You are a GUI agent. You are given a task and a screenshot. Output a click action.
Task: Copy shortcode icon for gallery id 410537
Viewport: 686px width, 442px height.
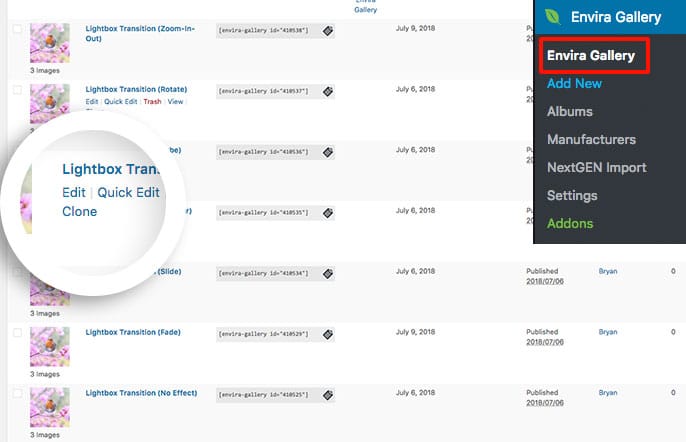coord(328,91)
